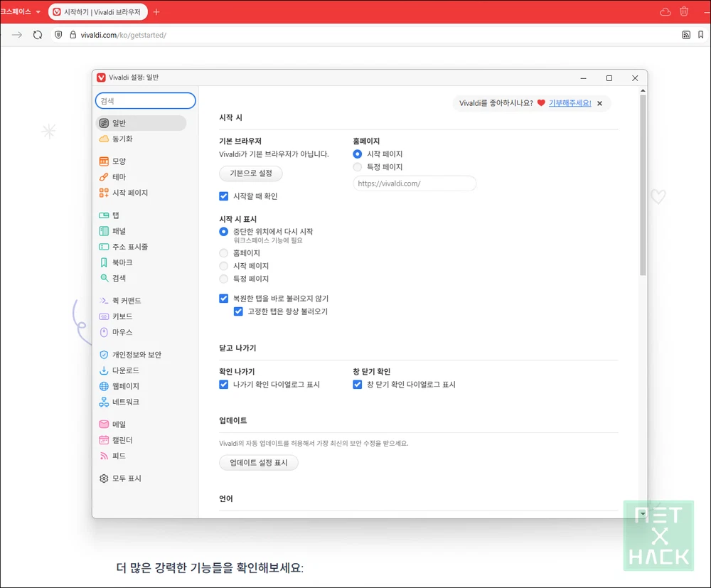This screenshot has width=711, height=588.
Task: Click the page feeds icon in address bar
Action: [x=686, y=35]
